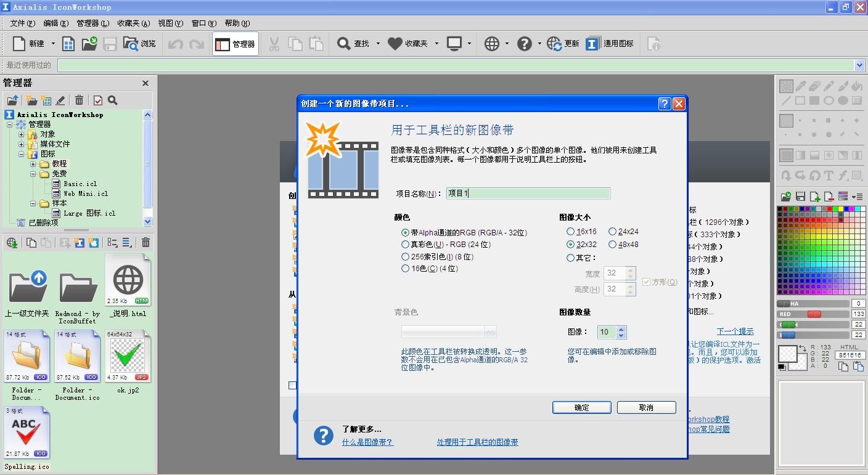The height and width of the screenshot is (475, 868).
Task: Expand the 媒体文件 tree node
Action: [x=21, y=144]
